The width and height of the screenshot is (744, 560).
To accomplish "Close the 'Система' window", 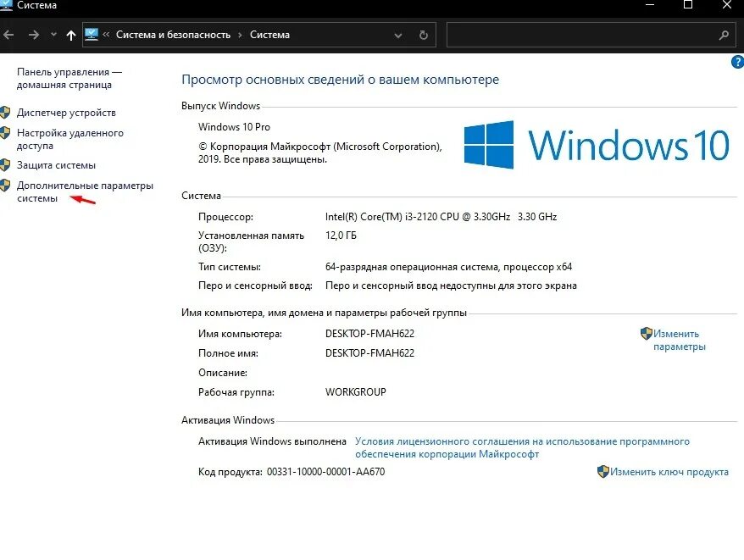I will pyautogui.click(x=726, y=5).
